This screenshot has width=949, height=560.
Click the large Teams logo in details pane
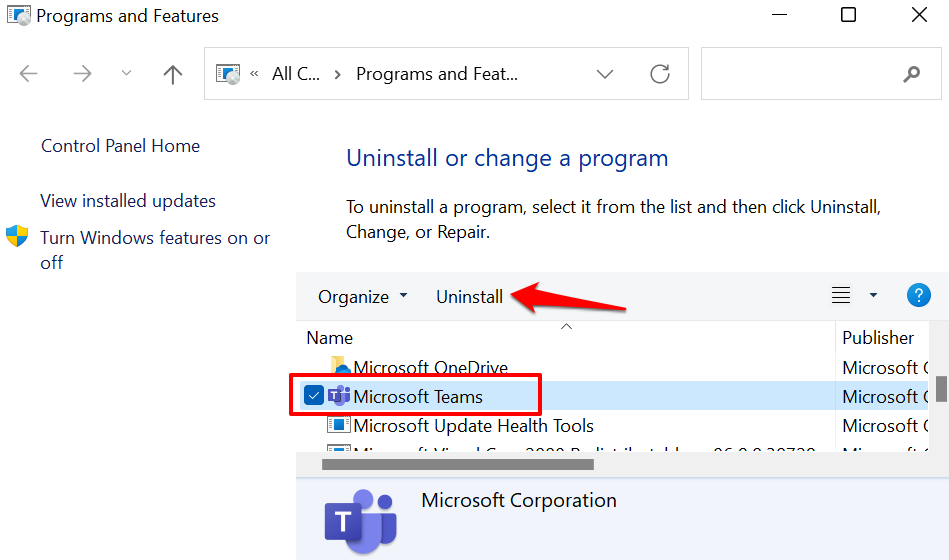tap(360, 520)
